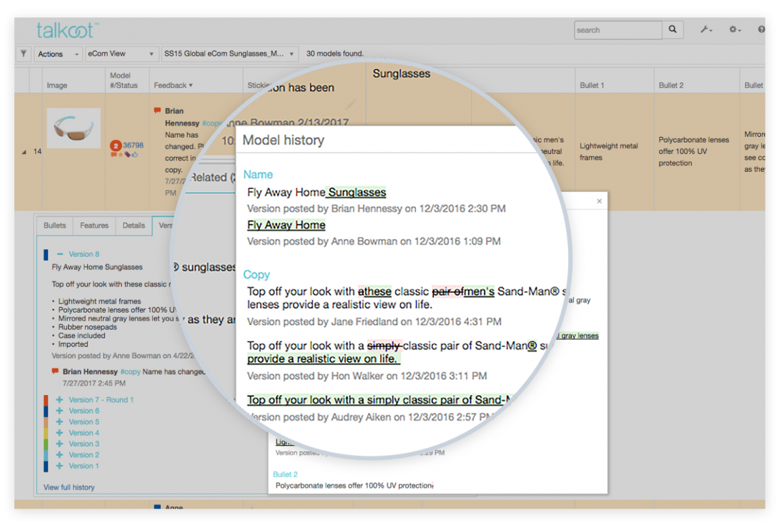Click the #copy hashtag in Brian Hennessy's comment

(x=130, y=372)
